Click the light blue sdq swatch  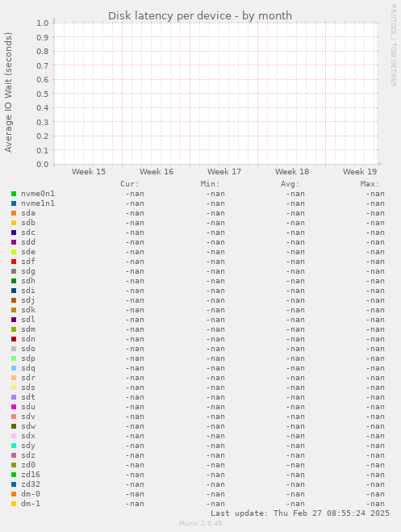pos(14,368)
